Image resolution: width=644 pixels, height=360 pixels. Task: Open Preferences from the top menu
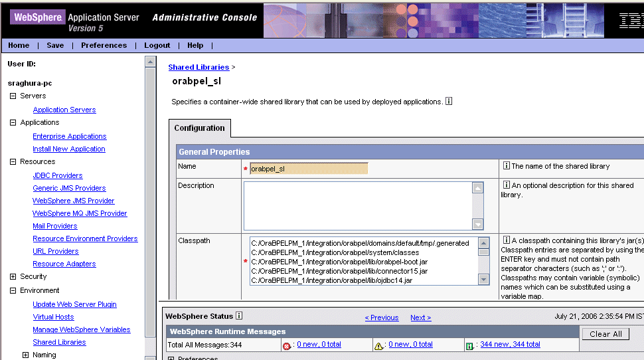[104, 45]
